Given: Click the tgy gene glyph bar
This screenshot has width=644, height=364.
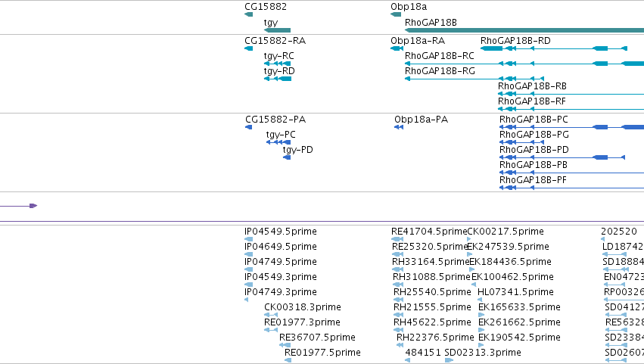Looking at the screenshot, I should [x=277, y=30].
